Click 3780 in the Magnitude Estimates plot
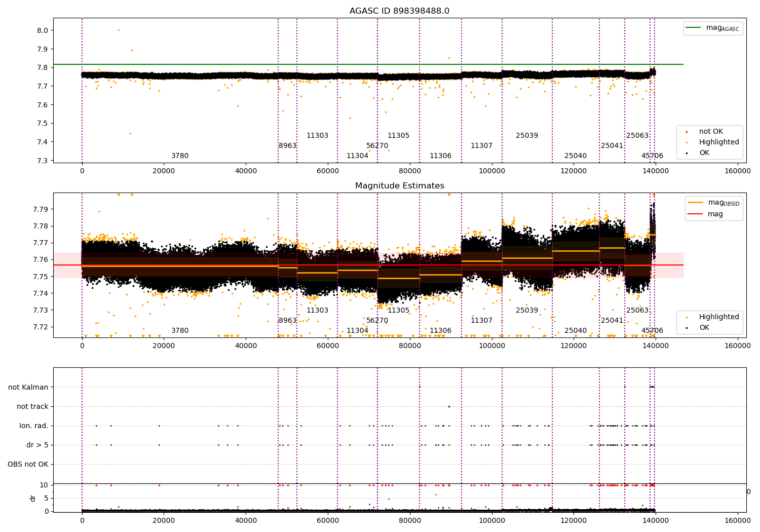Viewport: 760px width, 532px height. (180, 330)
